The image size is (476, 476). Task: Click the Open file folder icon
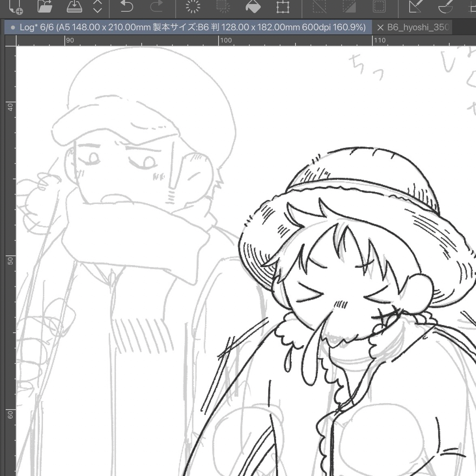[45, 6]
